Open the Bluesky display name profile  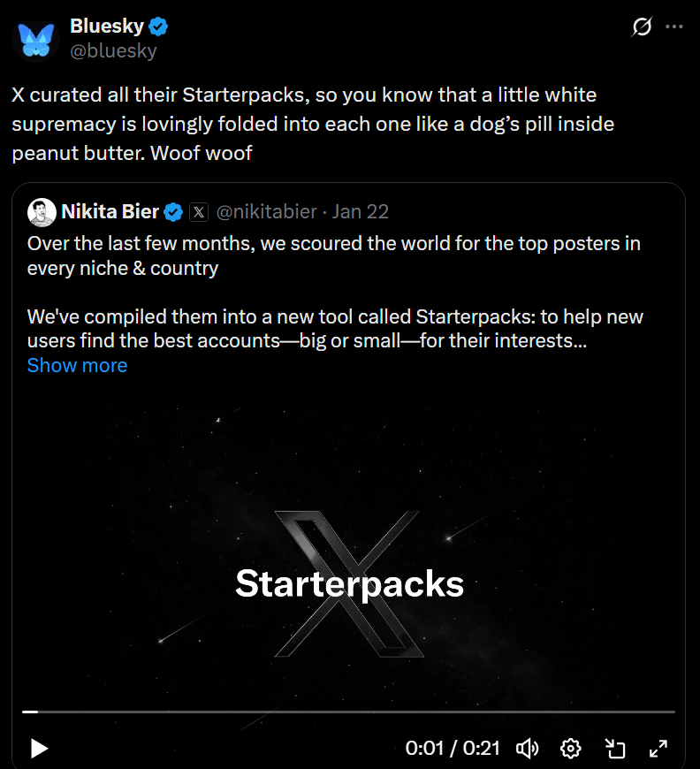tap(106, 27)
